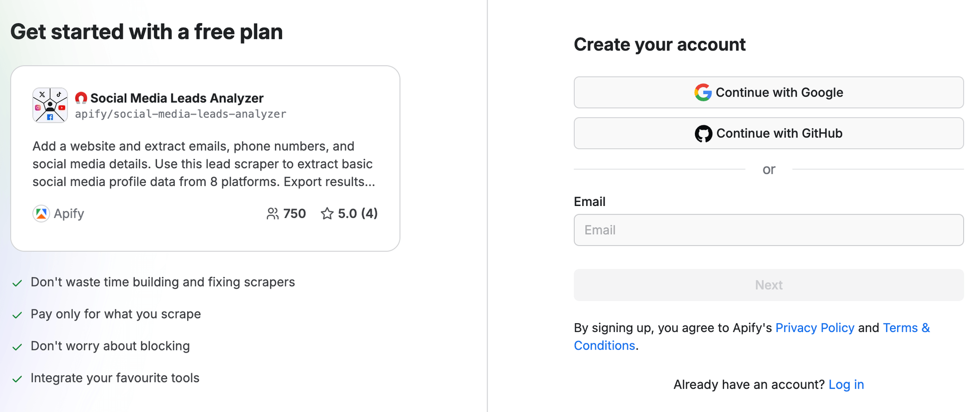
Task: Click checkmark beside 'Pay only for what you scrape'
Action: point(17,315)
